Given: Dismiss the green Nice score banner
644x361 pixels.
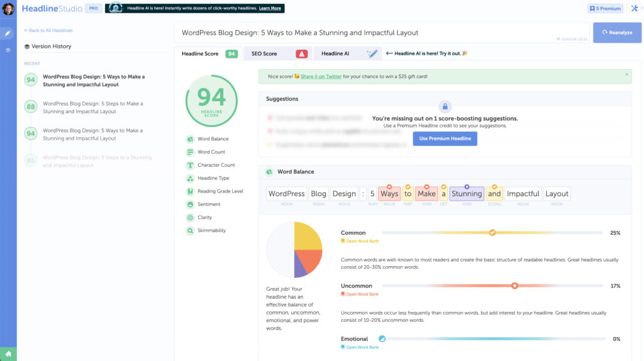Looking at the screenshot, I should pyautogui.click(x=626, y=75).
